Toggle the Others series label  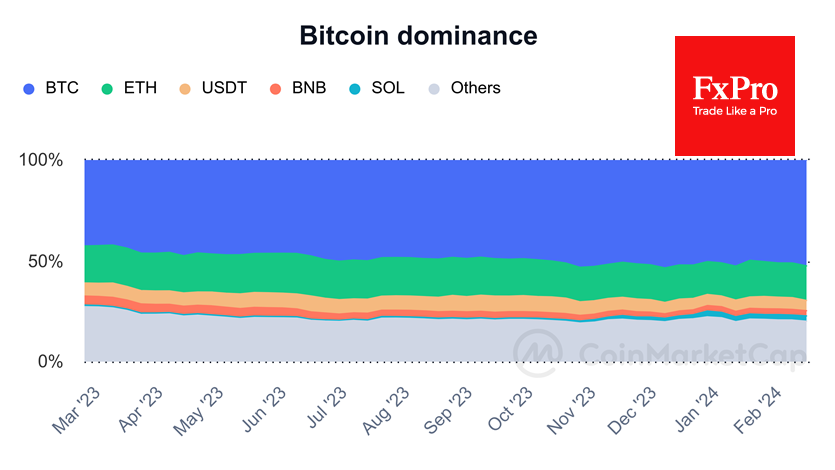[x=476, y=88]
